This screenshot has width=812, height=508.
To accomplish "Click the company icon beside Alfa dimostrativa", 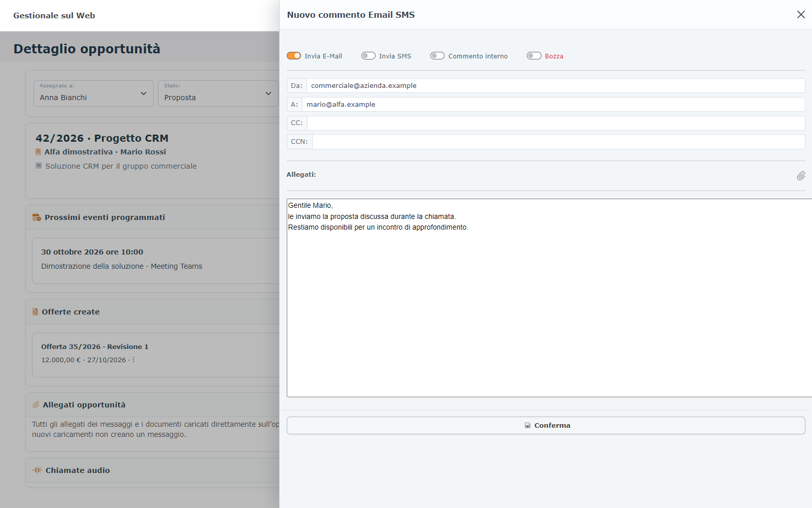I will [38, 152].
